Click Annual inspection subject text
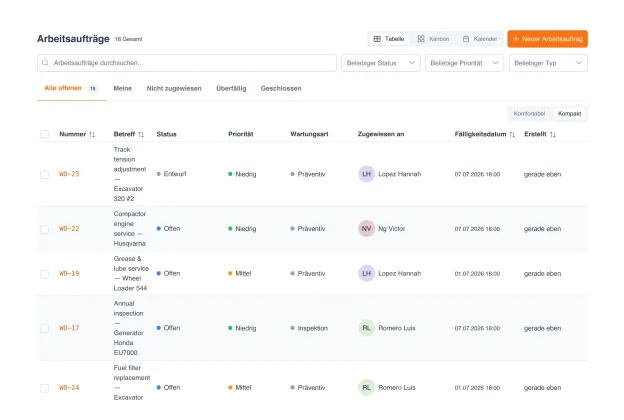624x420 pixels. coord(129,328)
